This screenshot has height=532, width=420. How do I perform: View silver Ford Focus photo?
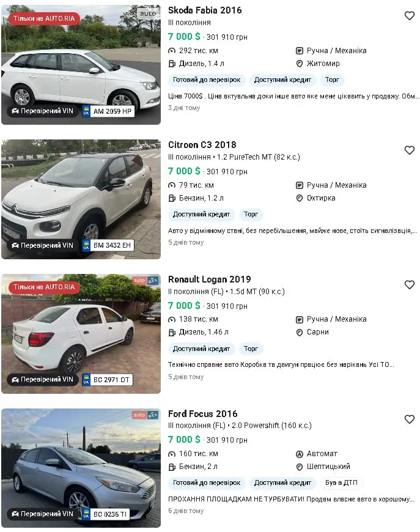[81, 468]
